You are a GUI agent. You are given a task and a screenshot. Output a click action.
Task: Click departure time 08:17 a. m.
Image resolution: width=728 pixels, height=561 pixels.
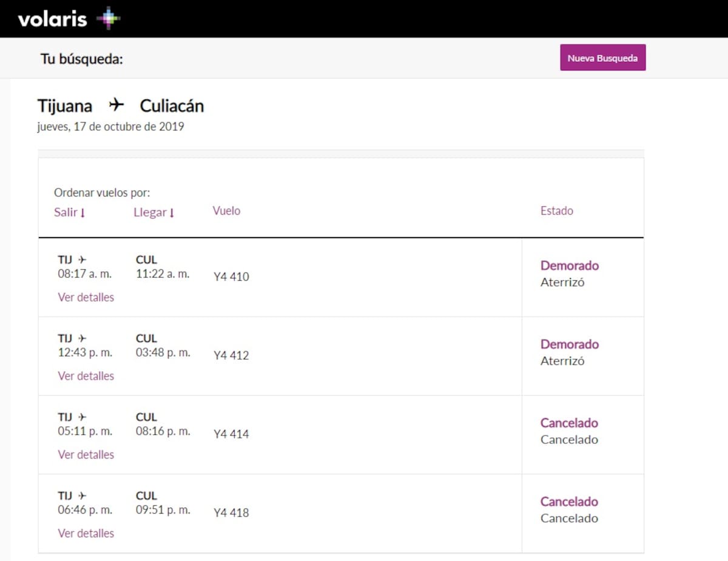[85, 274]
